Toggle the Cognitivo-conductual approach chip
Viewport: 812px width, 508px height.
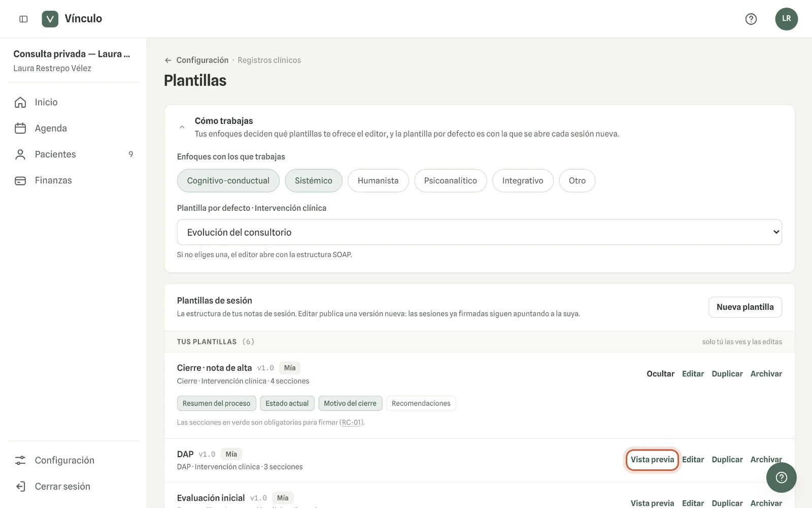(x=228, y=180)
